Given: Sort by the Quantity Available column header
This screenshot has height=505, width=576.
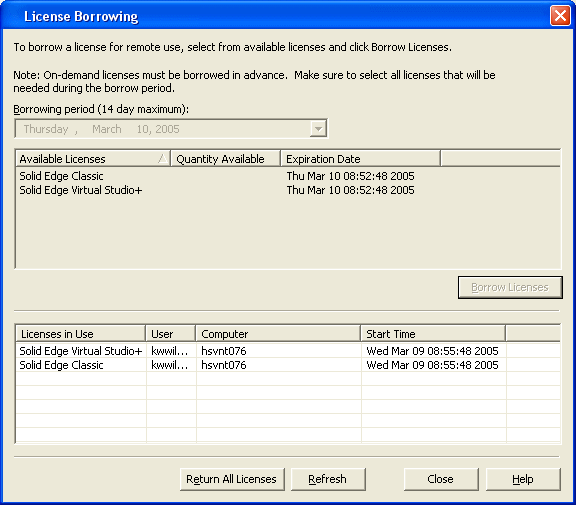Looking at the screenshot, I should point(225,159).
